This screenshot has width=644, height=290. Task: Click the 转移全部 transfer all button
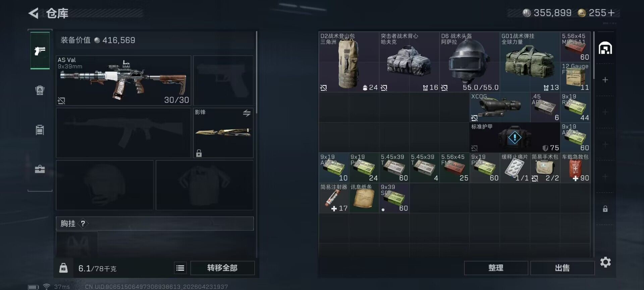pos(222,268)
